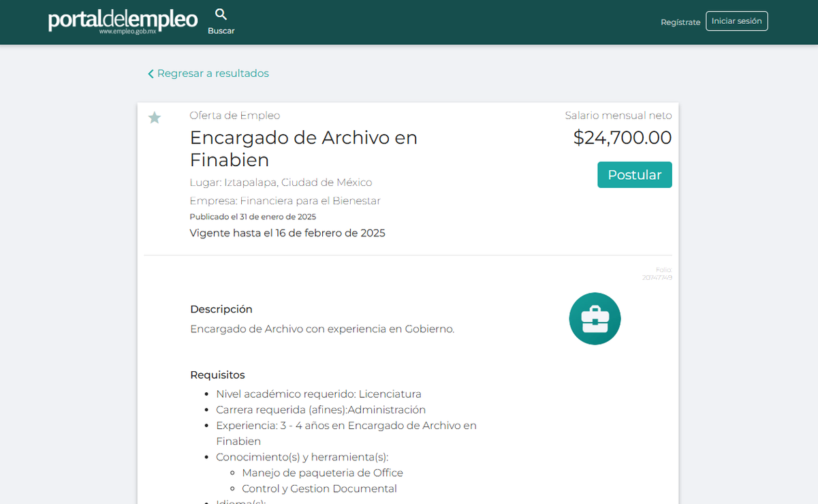Viewport: 818px width, 504px height.
Task: Click the teal briefcase icon
Action: 595,319
